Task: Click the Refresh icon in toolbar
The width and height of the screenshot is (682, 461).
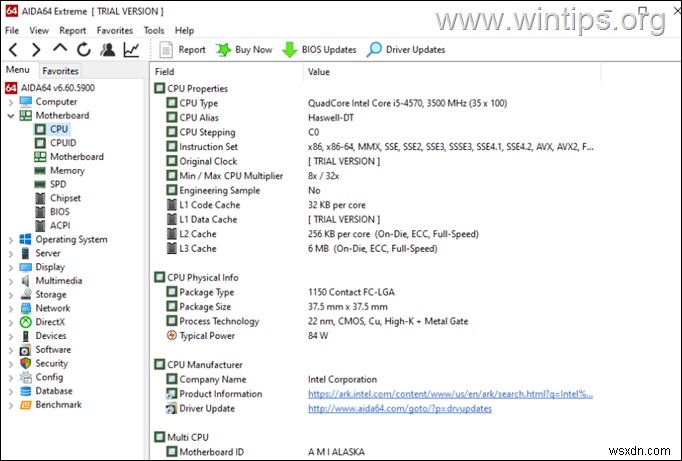Action: 84,50
